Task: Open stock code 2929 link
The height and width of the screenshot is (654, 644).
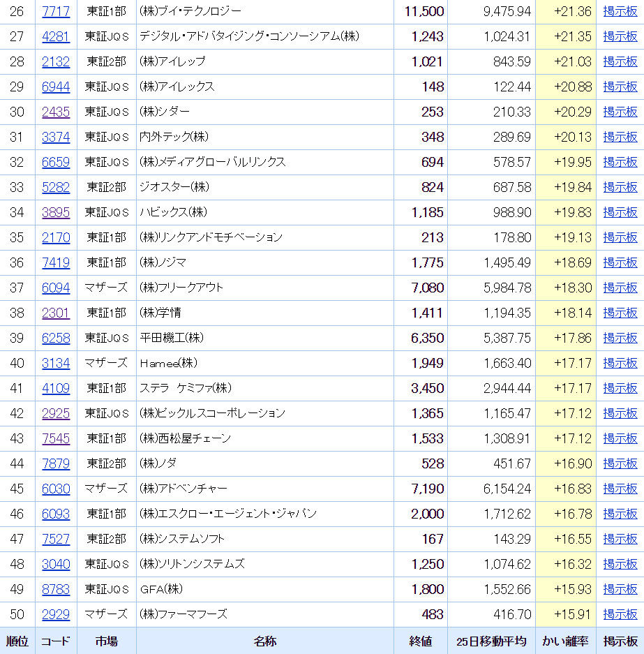Action: (x=56, y=614)
